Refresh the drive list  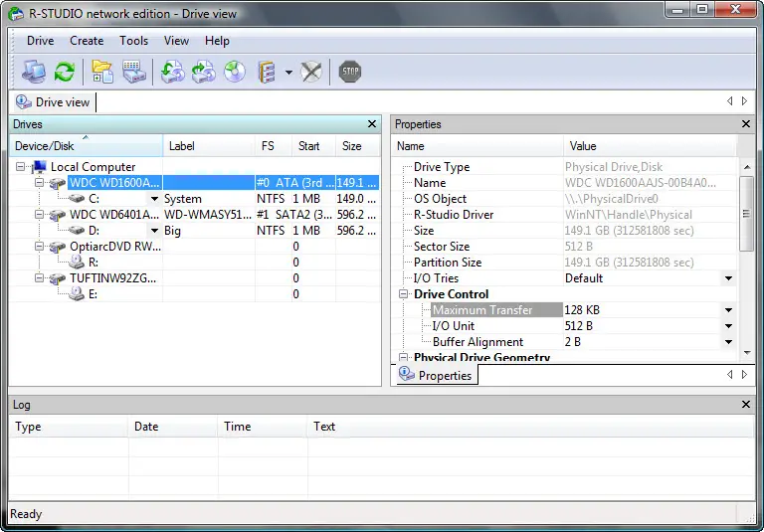pyautogui.click(x=65, y=73)
